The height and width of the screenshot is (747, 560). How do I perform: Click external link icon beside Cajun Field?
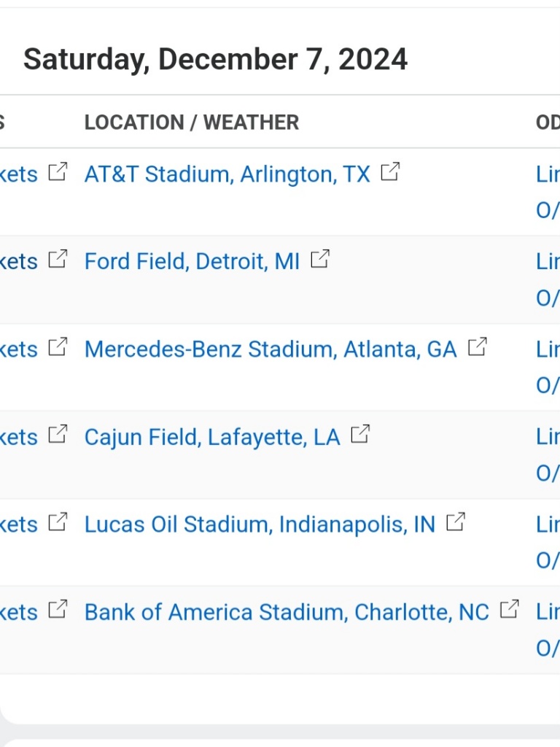tap(360, 435)
